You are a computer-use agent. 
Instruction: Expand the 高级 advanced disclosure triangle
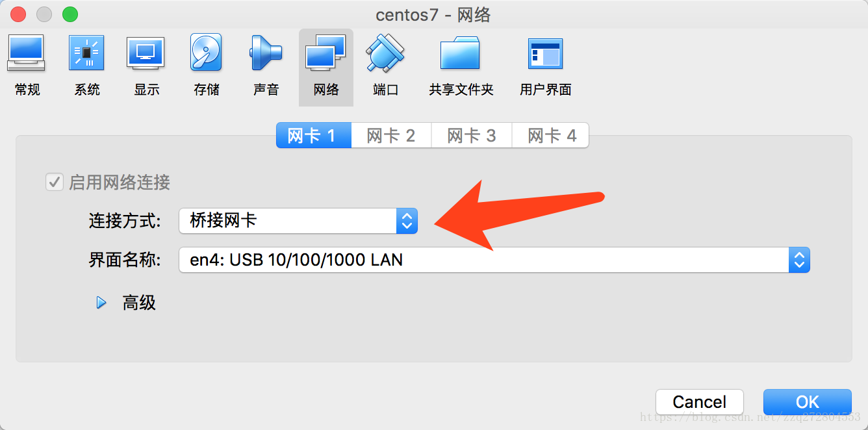click(x=101, y=303)
